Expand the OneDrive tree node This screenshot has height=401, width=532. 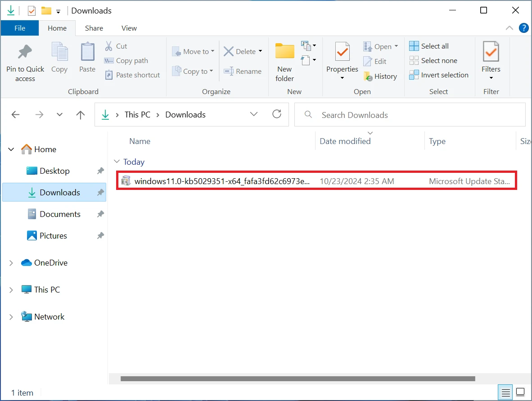11,263
